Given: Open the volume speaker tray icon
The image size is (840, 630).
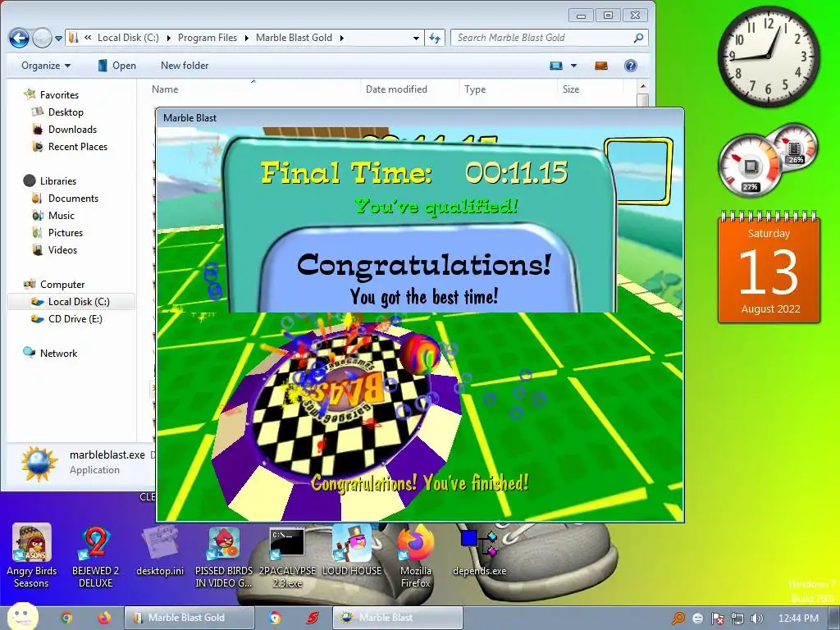Looking at the screenshot, I should (x=756, y=619).
